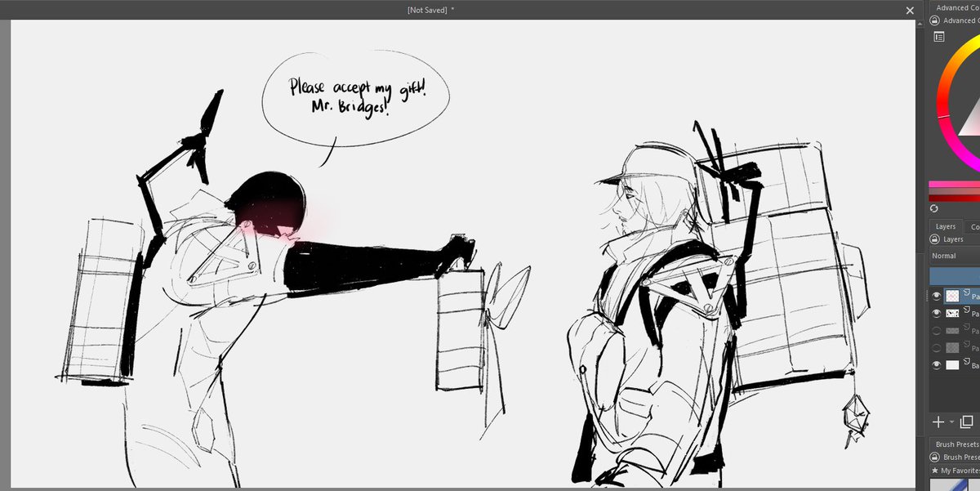Image resolution: width=980 pixels, height=491 pixels.
Task: Click the refresh colors icon below the strips
Action: 934,208
